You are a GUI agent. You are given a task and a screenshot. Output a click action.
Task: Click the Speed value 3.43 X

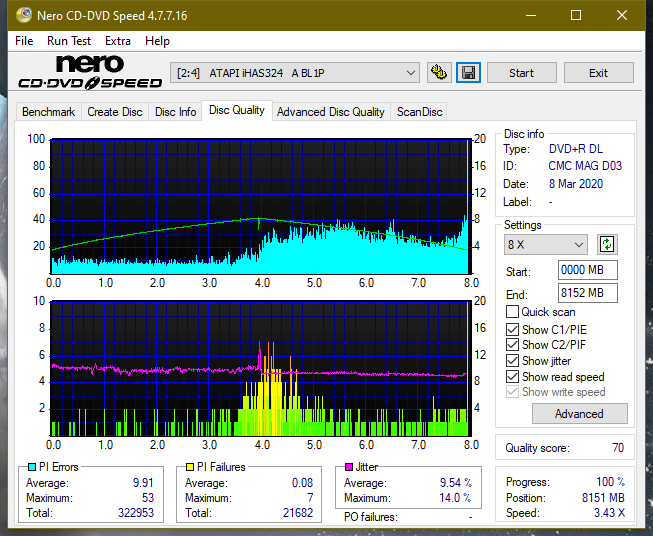[609, 513]
